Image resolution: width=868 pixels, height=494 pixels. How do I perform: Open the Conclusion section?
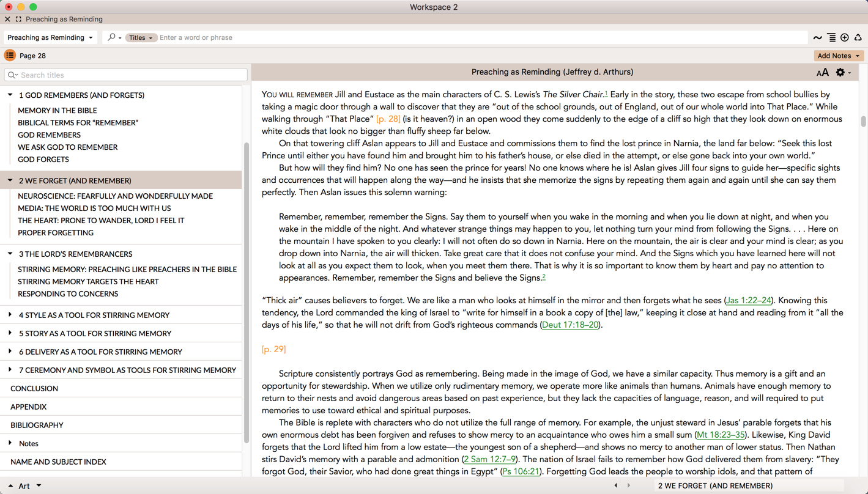[34, 388]
